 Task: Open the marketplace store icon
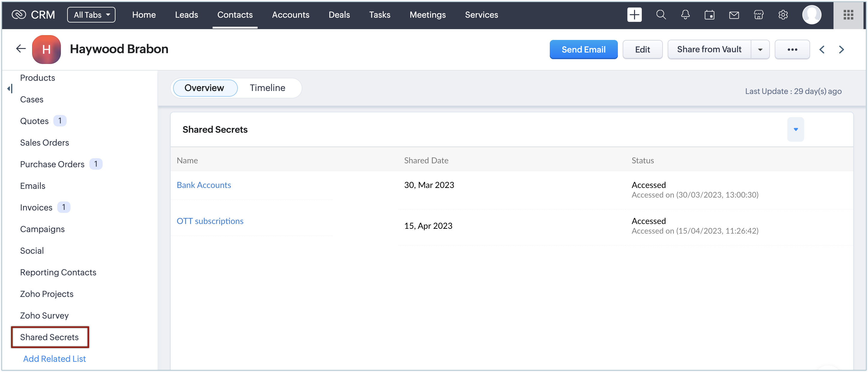pos(758,15)
